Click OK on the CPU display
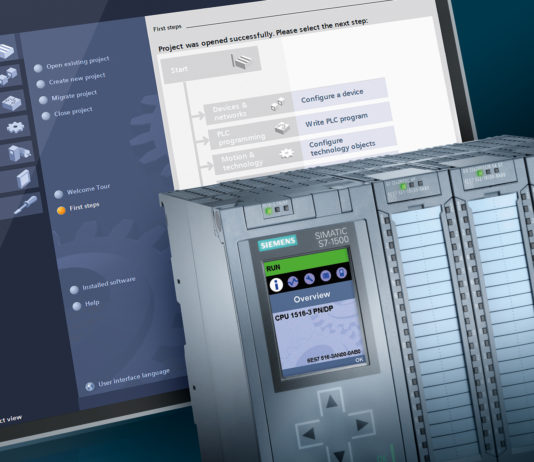The image size is (534, 462). 359,359
